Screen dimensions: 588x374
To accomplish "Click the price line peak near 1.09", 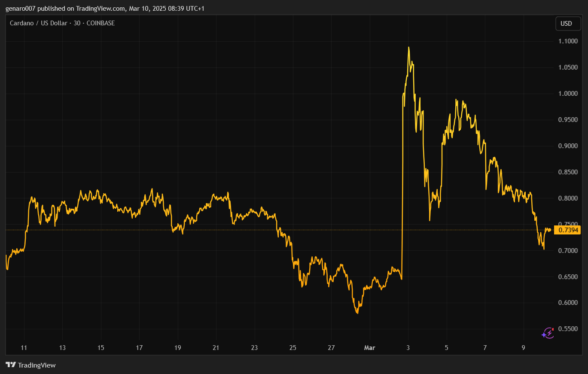I will click(x=408, y=48).
